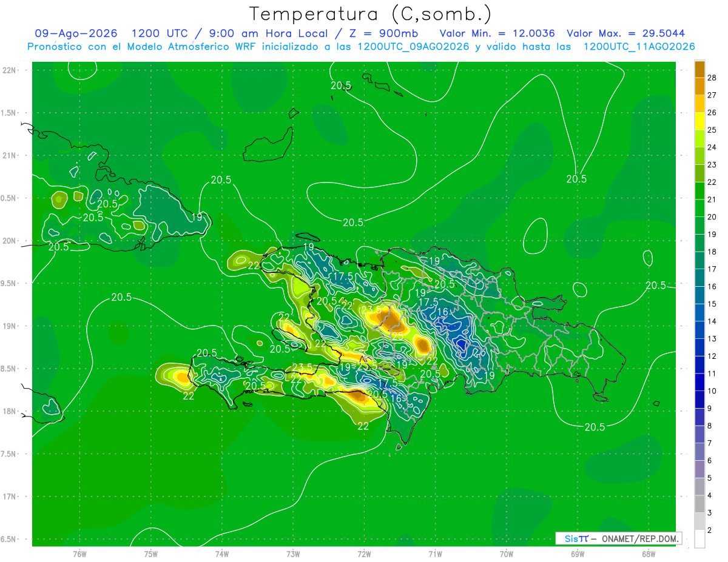
Task: Click the '7.5N' latitude tick label
Action: [x=9, y=454]
